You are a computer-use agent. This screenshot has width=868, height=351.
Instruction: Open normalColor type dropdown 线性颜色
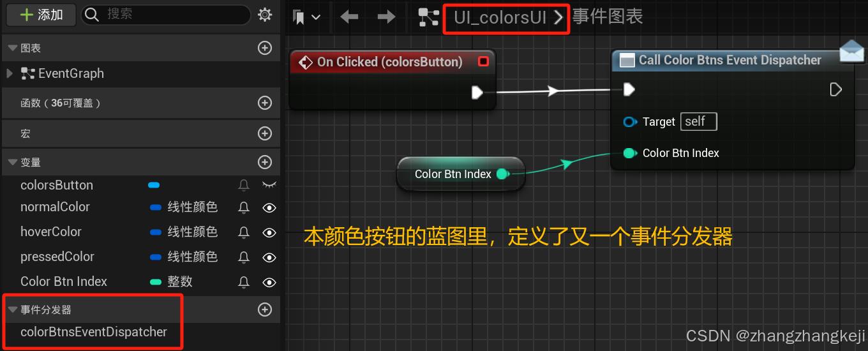tap(184, 207)
